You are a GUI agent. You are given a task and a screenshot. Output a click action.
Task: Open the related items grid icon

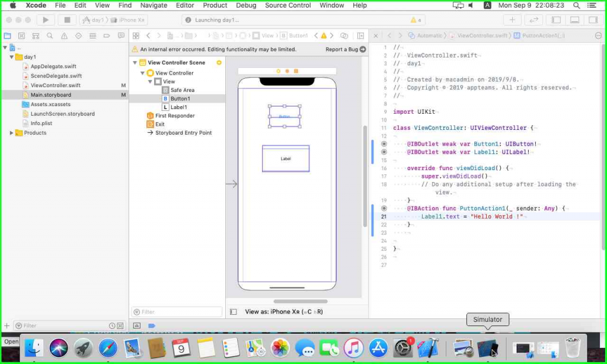click(x=136, y=36)
